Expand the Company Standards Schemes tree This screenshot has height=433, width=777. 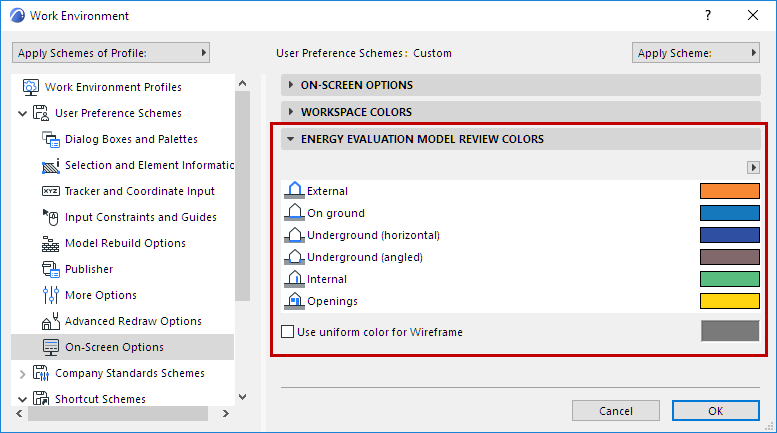pos(23,373)
